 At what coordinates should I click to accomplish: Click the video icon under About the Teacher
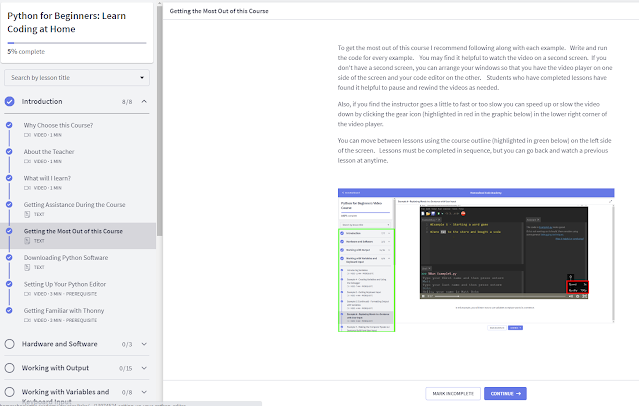[27, 161]
